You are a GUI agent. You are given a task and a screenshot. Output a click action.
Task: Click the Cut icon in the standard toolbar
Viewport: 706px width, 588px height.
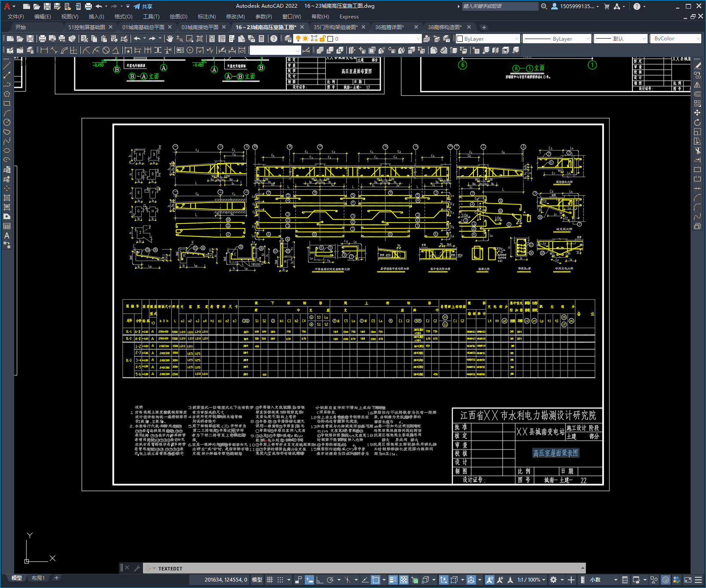click(x=85, y=39)
